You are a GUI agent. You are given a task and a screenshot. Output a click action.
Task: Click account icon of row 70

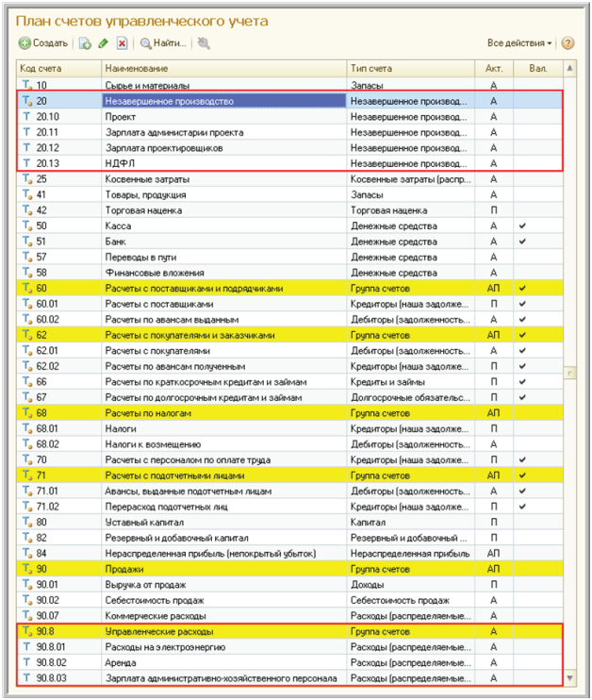pos(27,459)
